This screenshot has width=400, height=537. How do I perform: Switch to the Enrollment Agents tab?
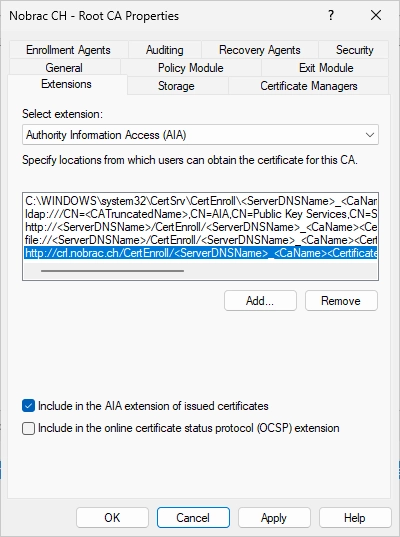click(68, 50)
